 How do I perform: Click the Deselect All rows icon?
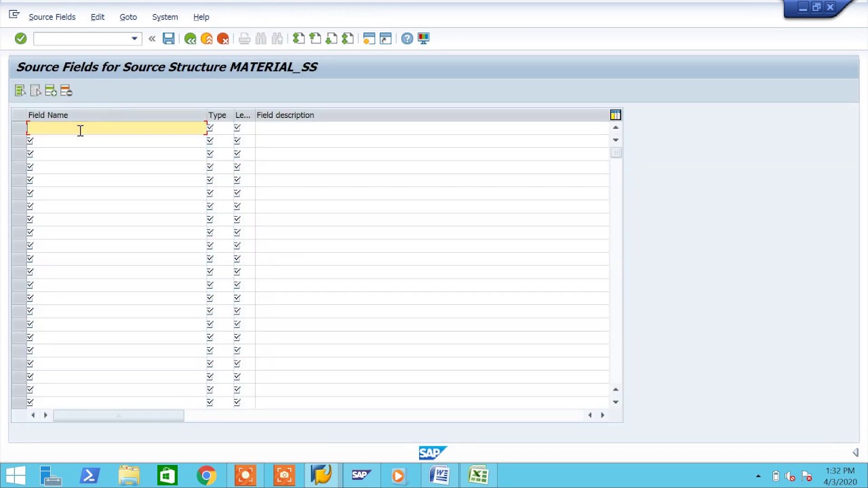click(x=35, y=91)
